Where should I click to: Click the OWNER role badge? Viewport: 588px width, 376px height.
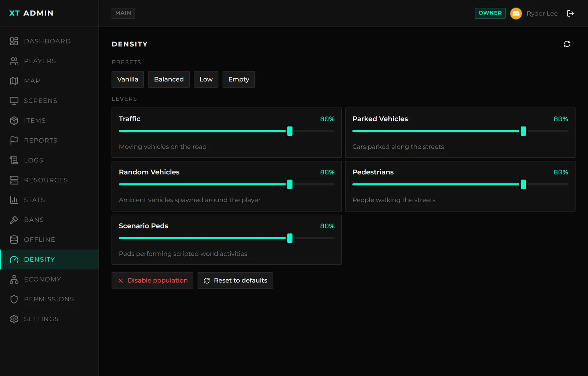[x=490, y=13]
